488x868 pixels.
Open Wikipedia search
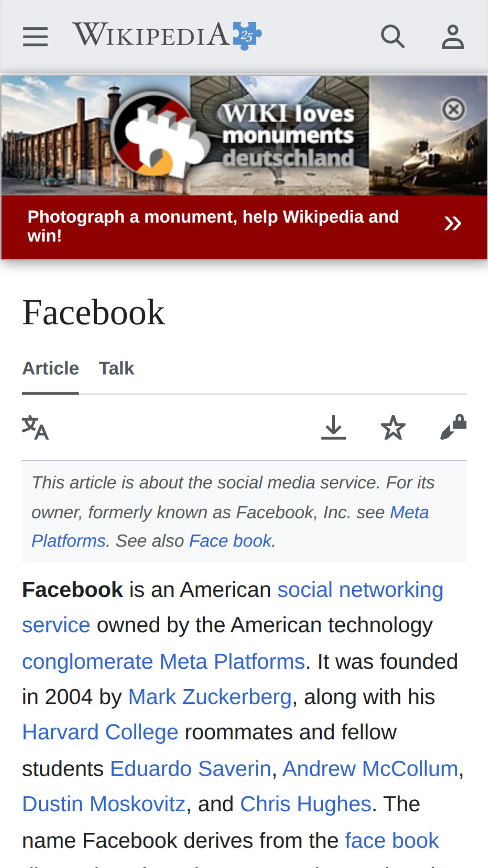click(393, 36)
